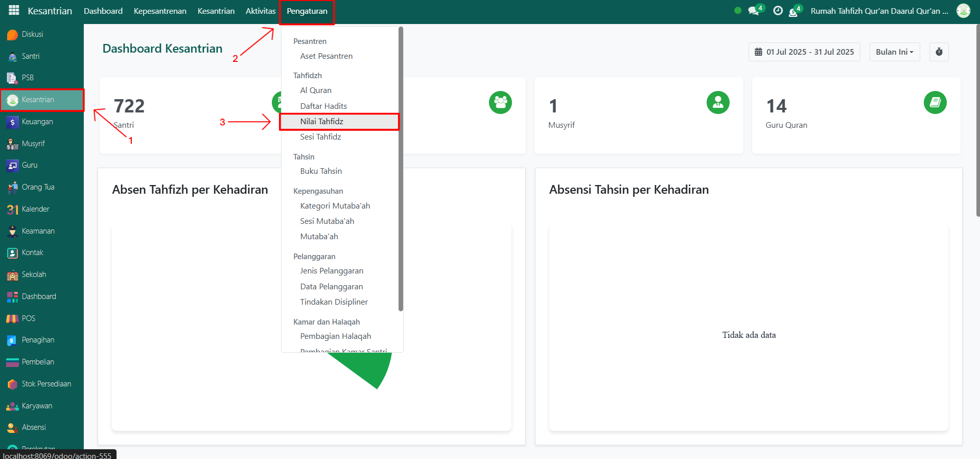Click the date range 01 Jul 2025 field
The width and height of the screenshot is (980, 459).
[x=804, y=52]
